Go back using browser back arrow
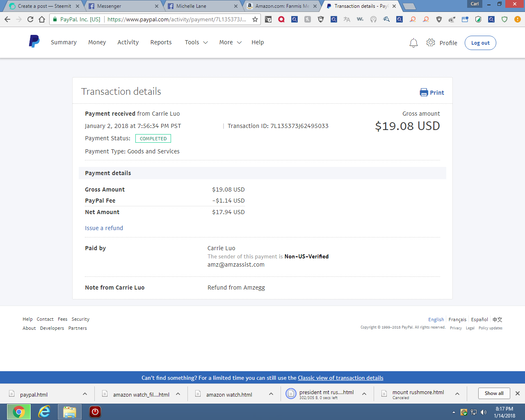 click(x=7, y=19)
